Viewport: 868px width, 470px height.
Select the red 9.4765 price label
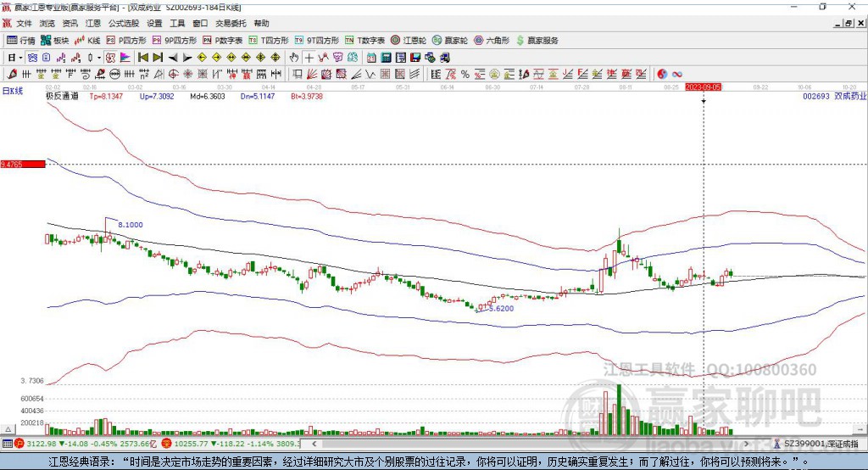coord(23,164)
